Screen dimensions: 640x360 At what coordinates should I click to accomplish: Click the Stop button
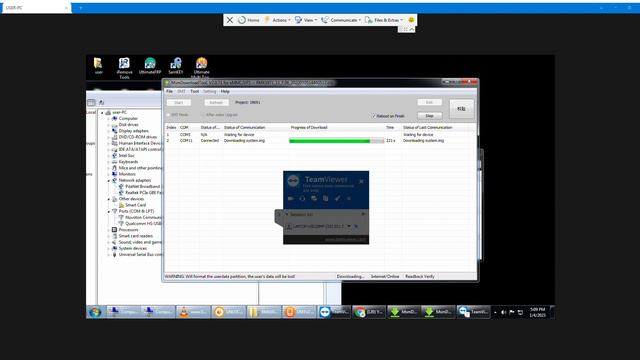pos(429,116)
